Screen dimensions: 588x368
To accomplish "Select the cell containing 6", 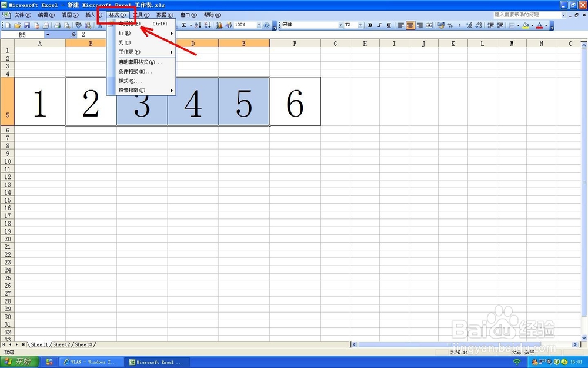I will [x=295, y=101].
